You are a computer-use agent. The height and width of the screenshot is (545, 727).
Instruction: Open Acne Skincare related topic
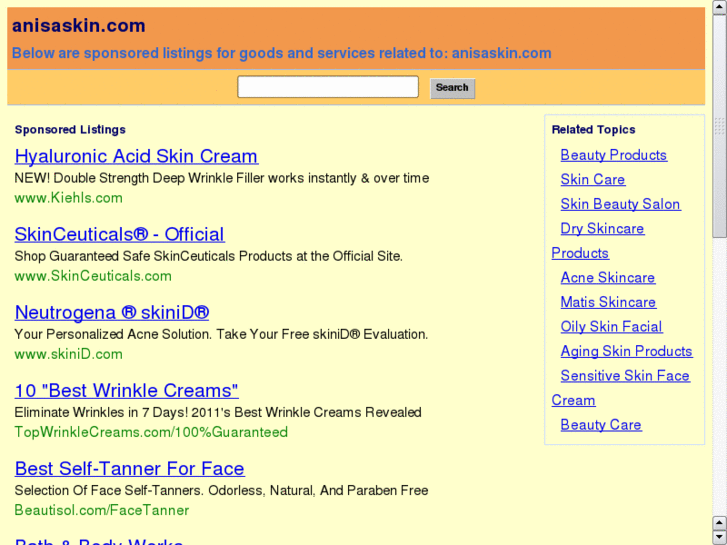(608, 278)
